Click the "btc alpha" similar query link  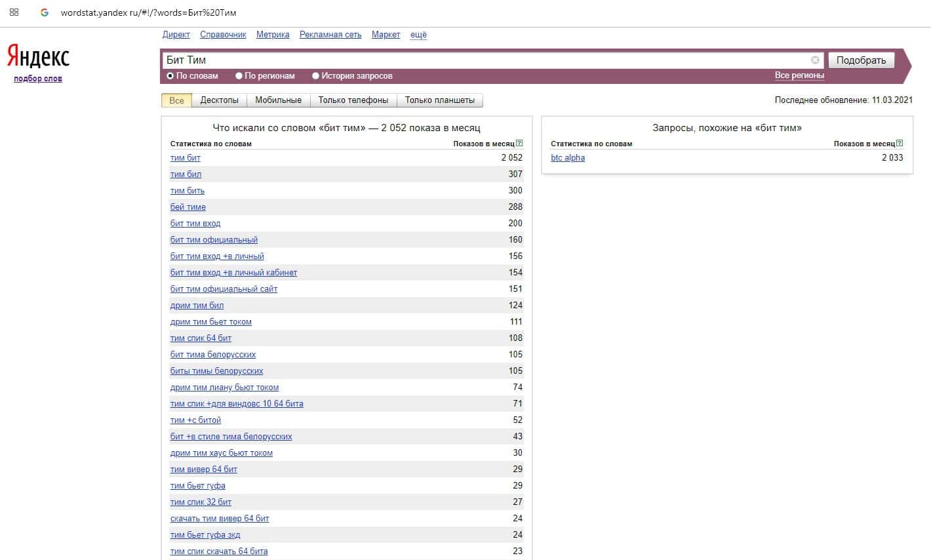[568, 158]
